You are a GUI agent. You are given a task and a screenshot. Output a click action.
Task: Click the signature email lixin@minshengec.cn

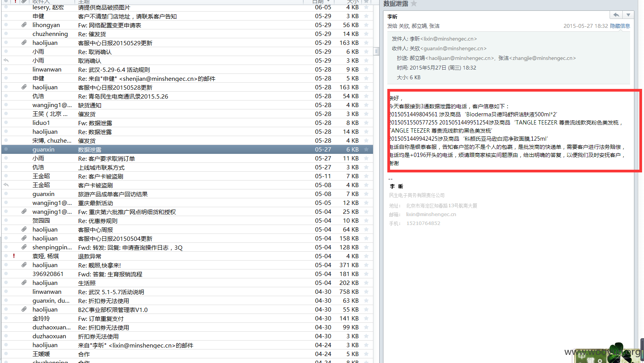(x=431, y=214)
